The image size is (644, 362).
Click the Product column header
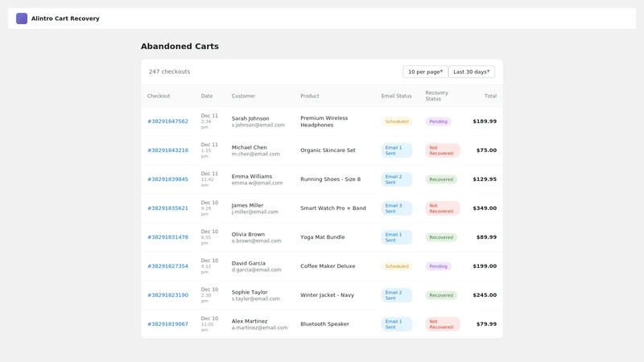tap(310, 96)
